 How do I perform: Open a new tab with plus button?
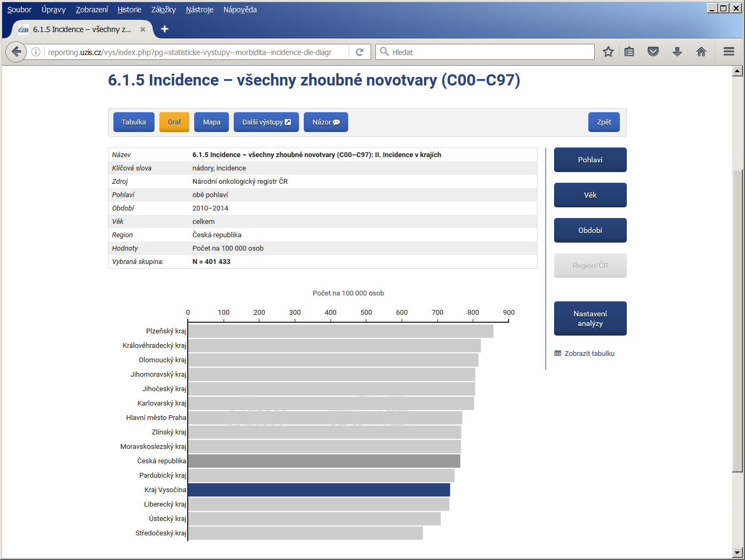tap(165, 29)
